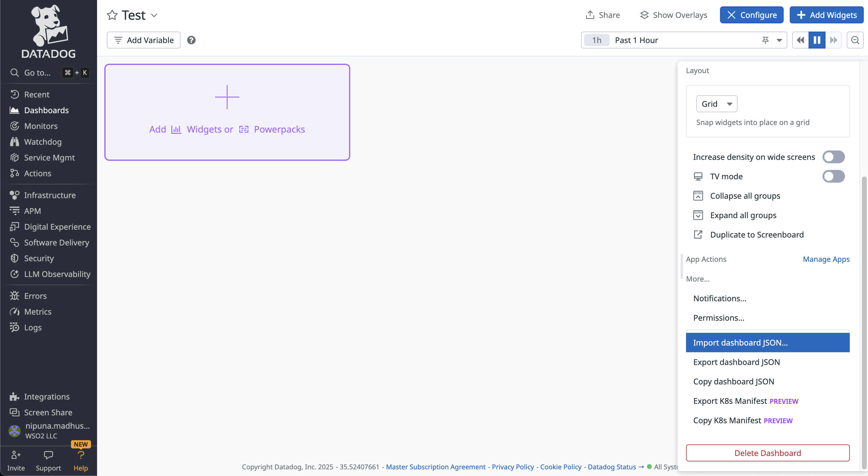The width and height of the screenshot is (868, 476).
Task: Open the Privacy Policy link
Action: pyautogui.click(x=513, y=467)
